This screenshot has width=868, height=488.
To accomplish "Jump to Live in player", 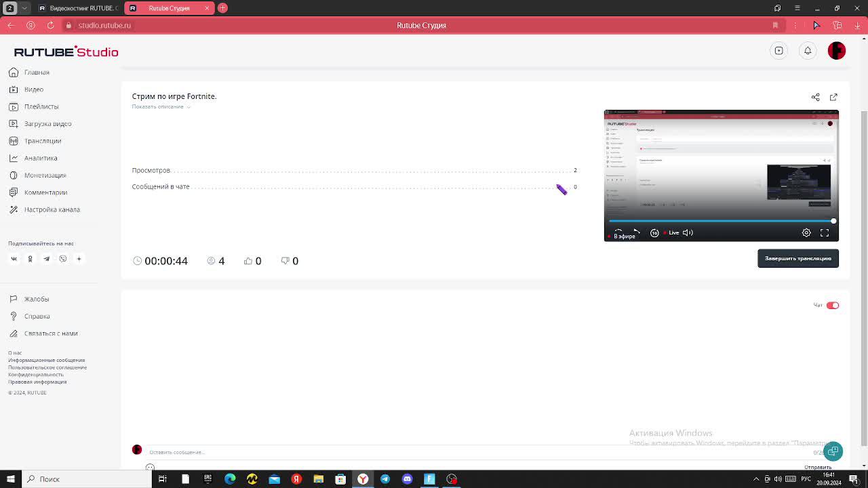I will pyautogui.click(x=672, y=233).
